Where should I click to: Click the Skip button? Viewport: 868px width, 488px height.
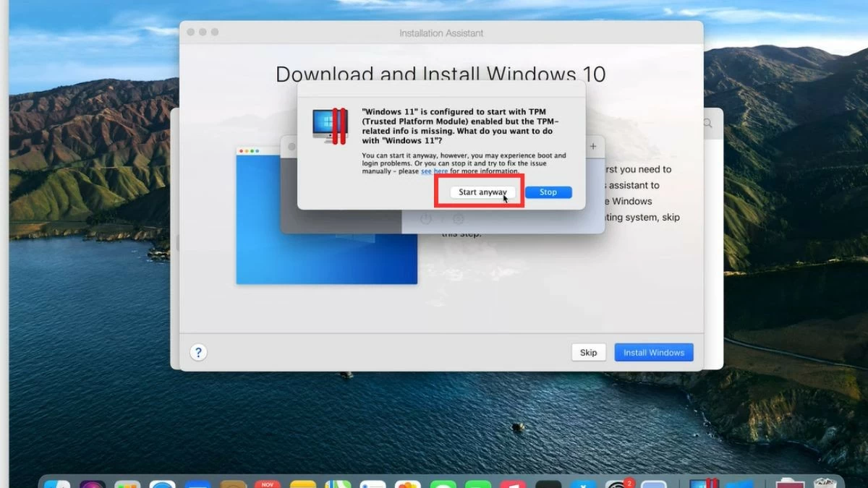(588, 352)
